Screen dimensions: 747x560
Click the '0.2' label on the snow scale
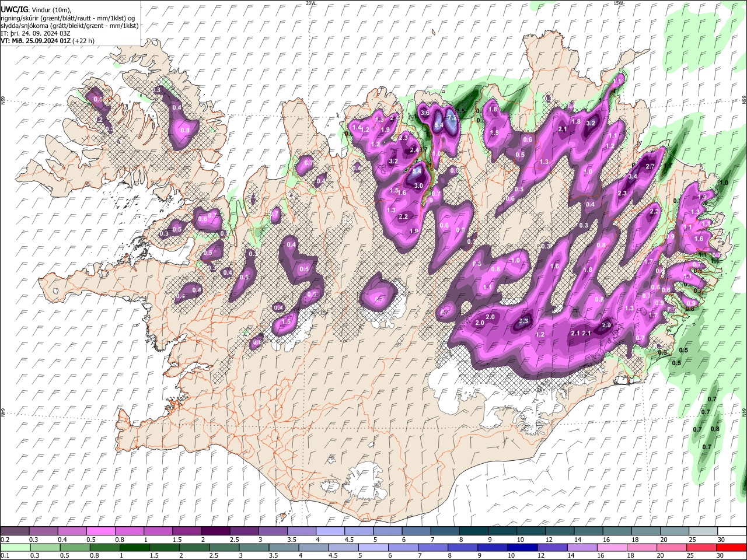[5, 540]
